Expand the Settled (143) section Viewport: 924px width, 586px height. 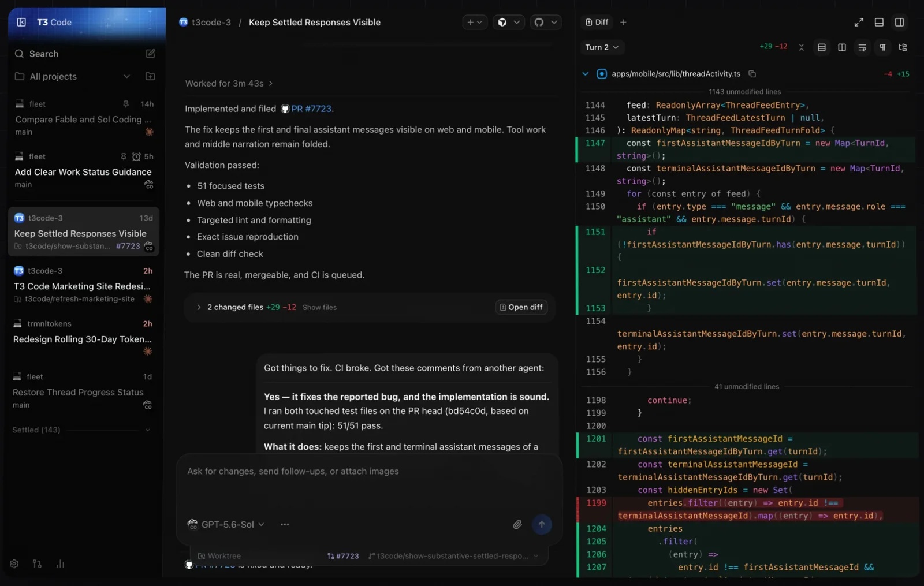81,430
